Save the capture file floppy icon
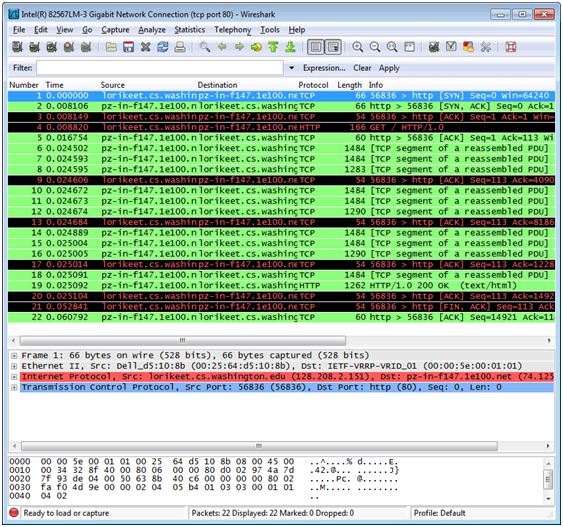Image resolution: width=563 pixels, height=527 pixels. (128, 47)
